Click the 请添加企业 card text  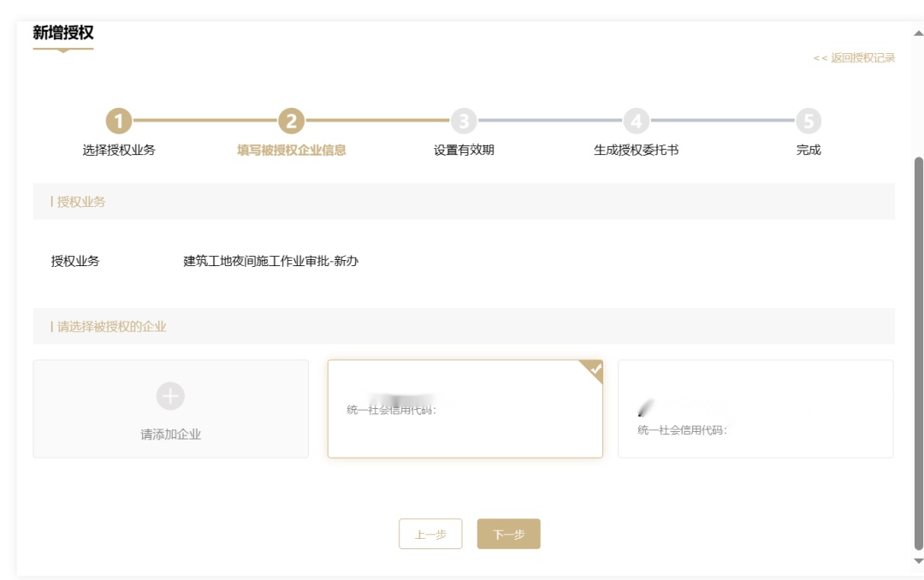pos(170,435)
